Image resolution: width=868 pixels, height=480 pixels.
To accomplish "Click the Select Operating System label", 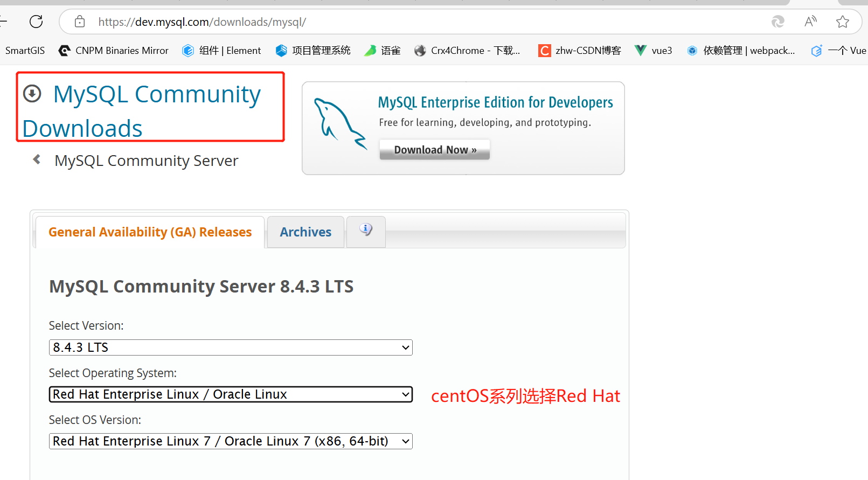I will click(113, 373).
